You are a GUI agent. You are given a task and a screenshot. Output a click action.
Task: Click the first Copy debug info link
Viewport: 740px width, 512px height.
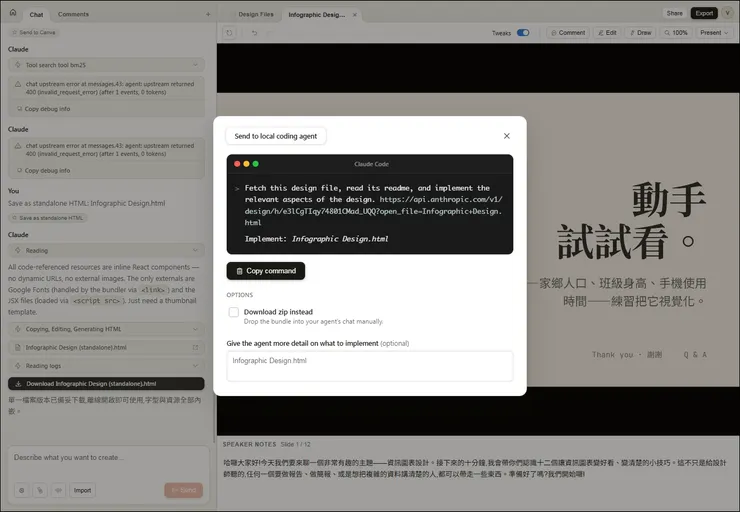coord(43,109)
